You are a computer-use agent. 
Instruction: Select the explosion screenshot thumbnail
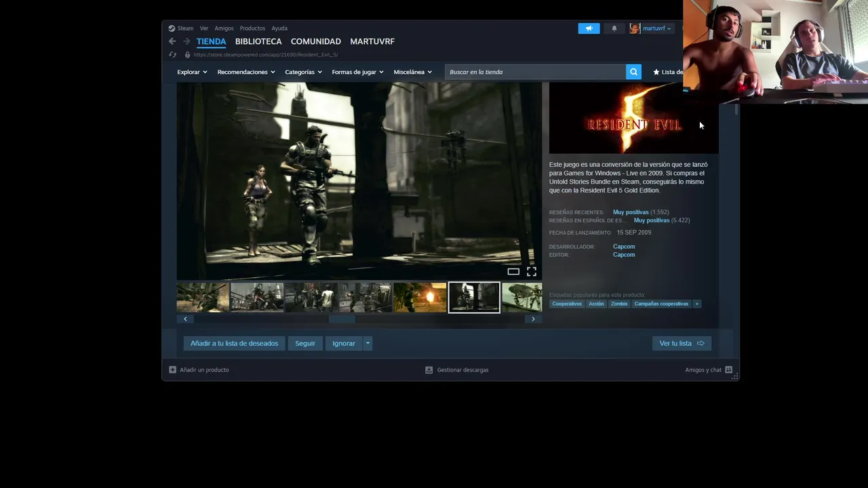420,298
